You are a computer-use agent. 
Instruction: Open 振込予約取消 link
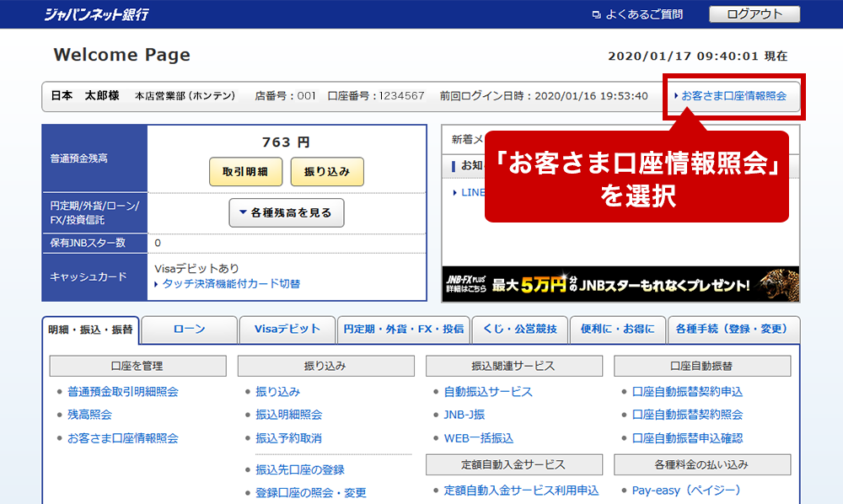pos(288,438)
